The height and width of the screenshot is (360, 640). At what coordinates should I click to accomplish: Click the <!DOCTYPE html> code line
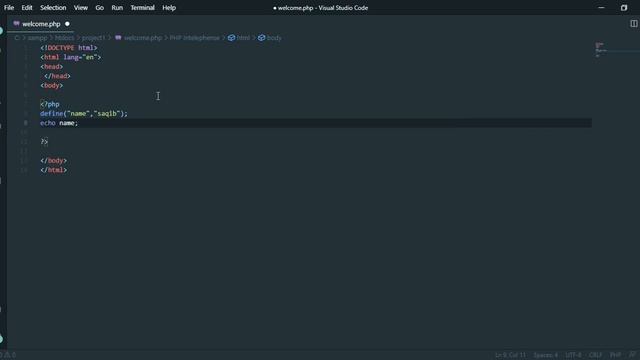pyautogui.click(x=69, y=48)
